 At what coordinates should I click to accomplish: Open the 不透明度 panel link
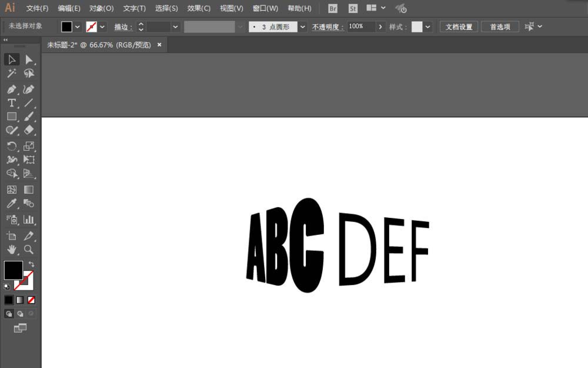coord(328,27)
